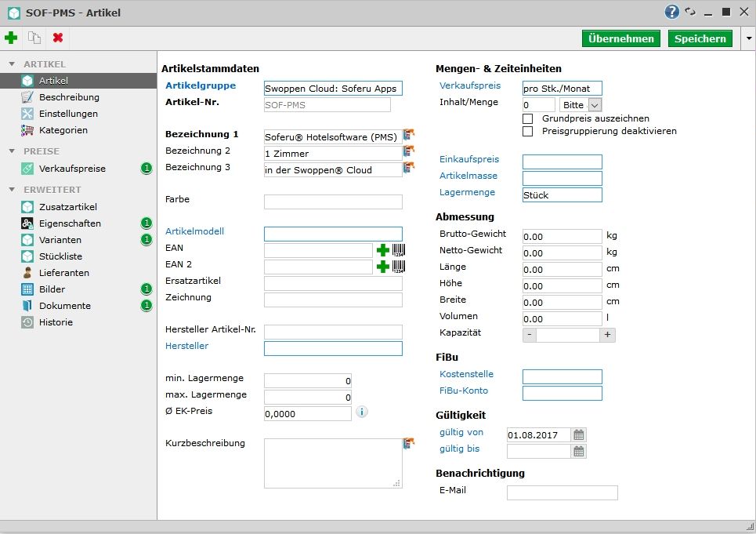
Task: Click the green plus next to EAN field
Action: 383,250
